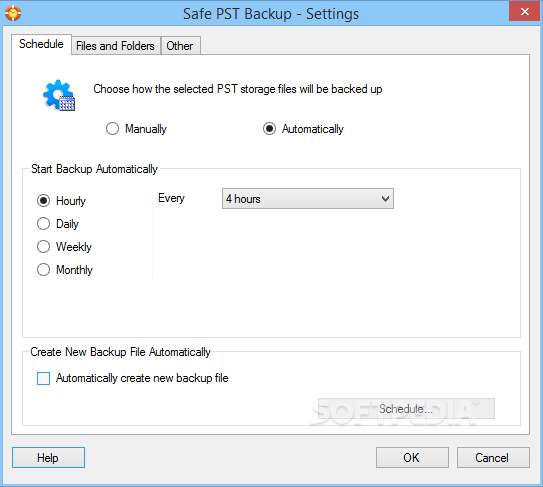Image resolution: width=543 pixels, height=487 pixels.
Task: Switch to the Files and Folders tab
Action: coord(115,46)
